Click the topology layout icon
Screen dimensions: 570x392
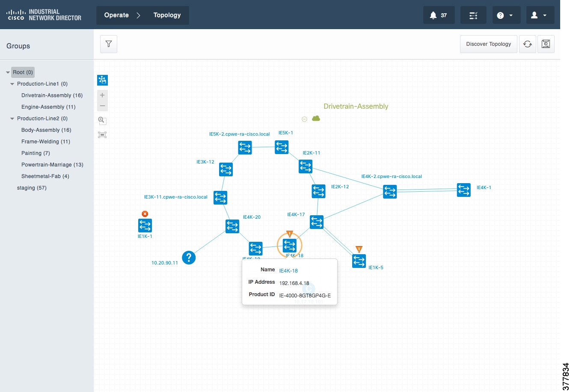point(103,80)
